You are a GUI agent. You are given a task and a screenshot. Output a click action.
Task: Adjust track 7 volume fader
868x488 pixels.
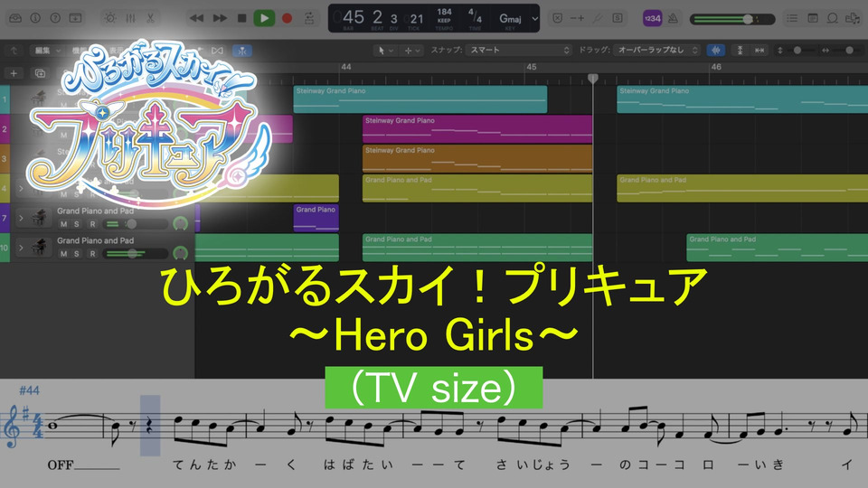pyautogui.click(x=137, y=224)
